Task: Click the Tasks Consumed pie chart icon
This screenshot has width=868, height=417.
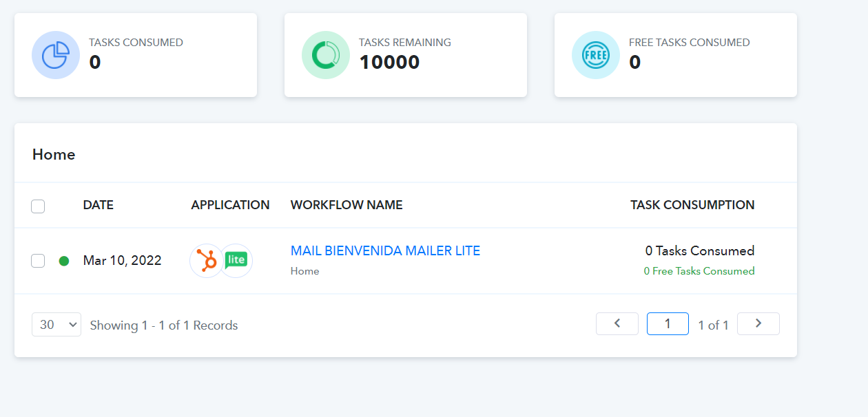Action: coord(56,55)
